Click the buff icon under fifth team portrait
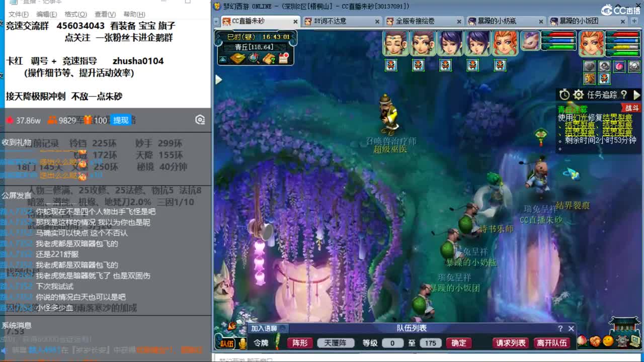644x362 pixels. pos(500,65)
